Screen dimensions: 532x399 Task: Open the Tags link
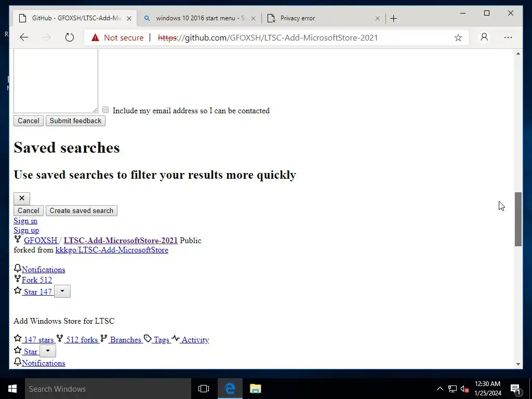(161, 340)
